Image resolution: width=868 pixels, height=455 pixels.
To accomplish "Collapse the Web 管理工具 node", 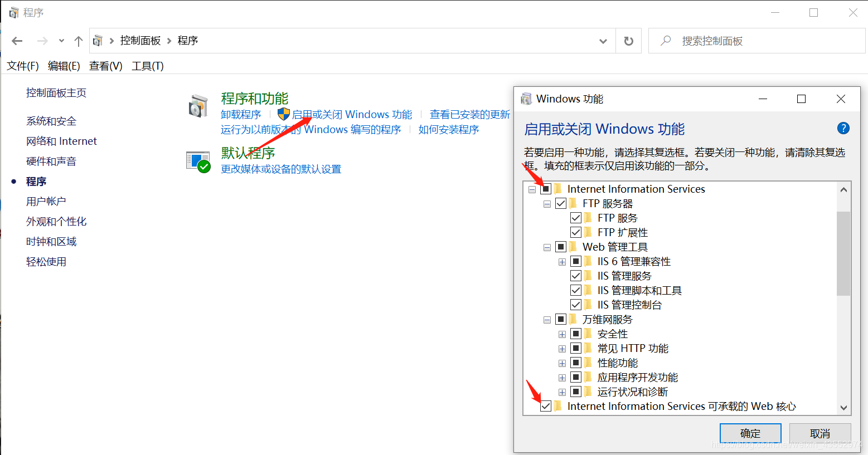I will pyautogui.click(x=547, y=247).
